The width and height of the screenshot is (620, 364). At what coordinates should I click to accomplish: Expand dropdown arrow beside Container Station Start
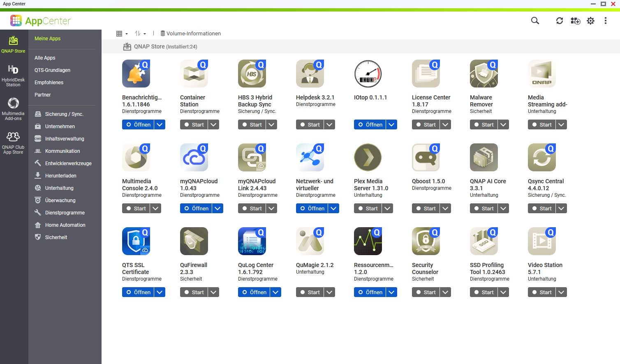pyautogui.click(x=214, y=124)
